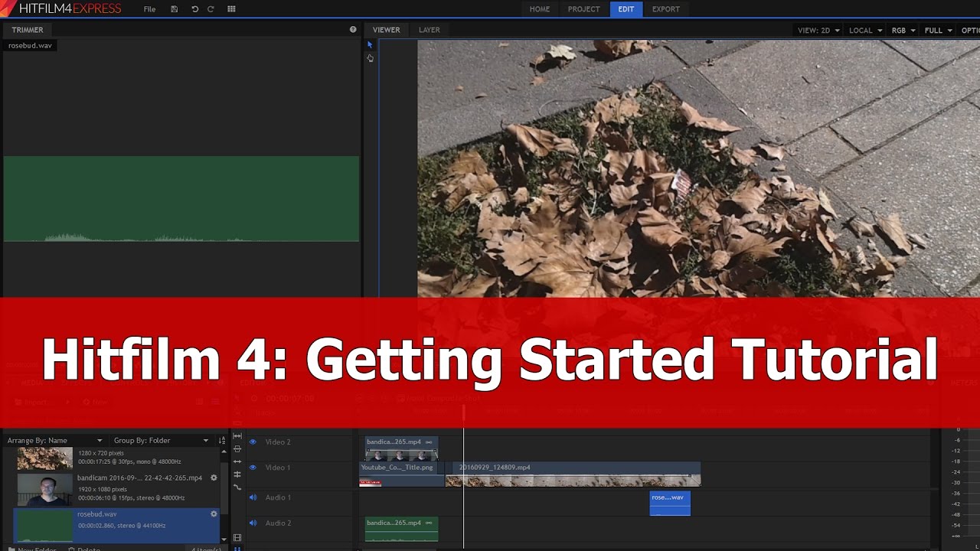
Task: Click the media list scroll-down arrow
Action: coord(224,540)
